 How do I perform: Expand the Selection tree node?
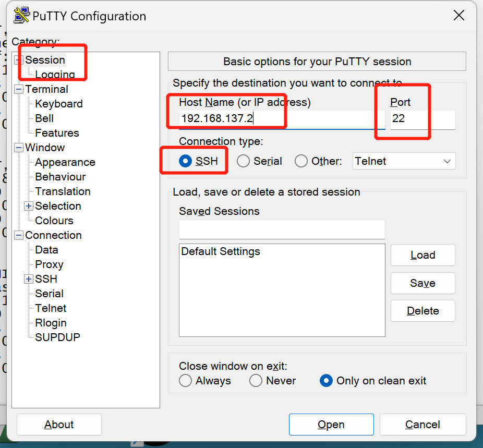(29, 206)
